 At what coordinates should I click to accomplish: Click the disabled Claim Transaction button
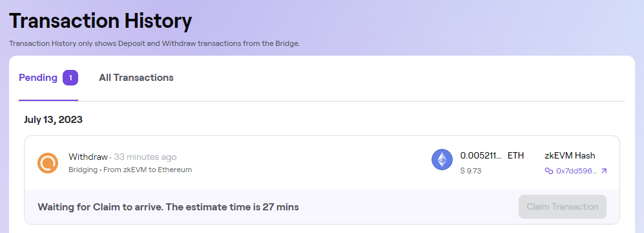click(x=562, y=206)
